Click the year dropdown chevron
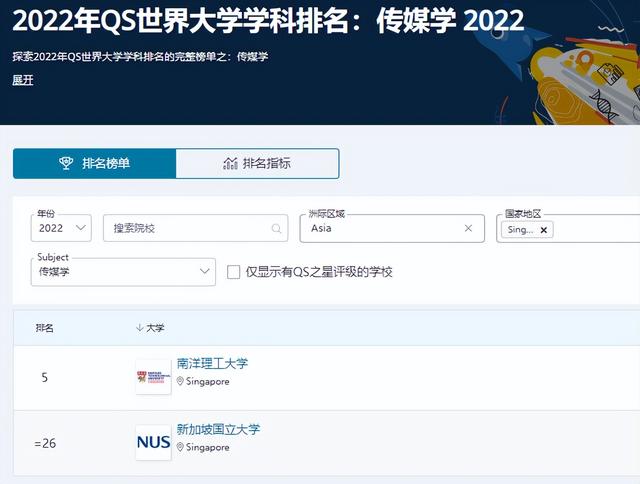This screenshot has height=484, width=640. click(81, 227)
